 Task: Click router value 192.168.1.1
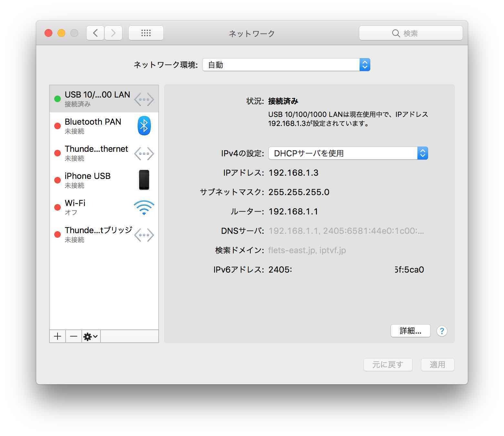click(x=293, y=212)
